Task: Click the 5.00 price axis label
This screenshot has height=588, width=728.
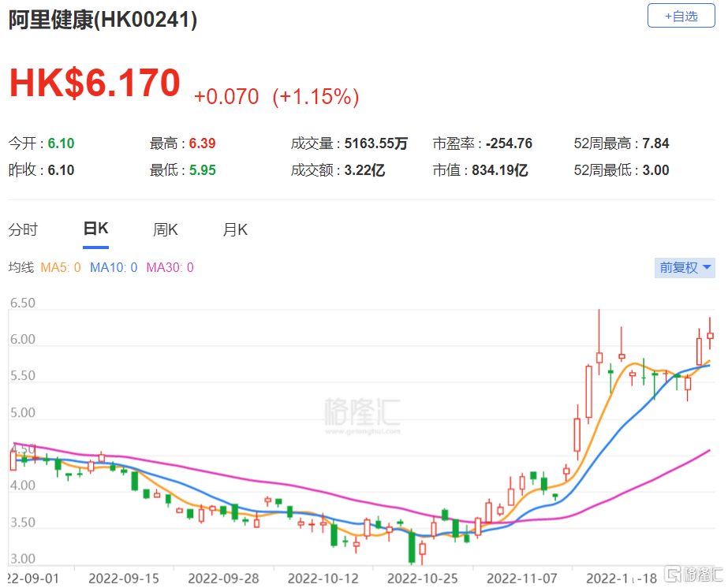Action: pyautogui.click(x=23, y=412)
